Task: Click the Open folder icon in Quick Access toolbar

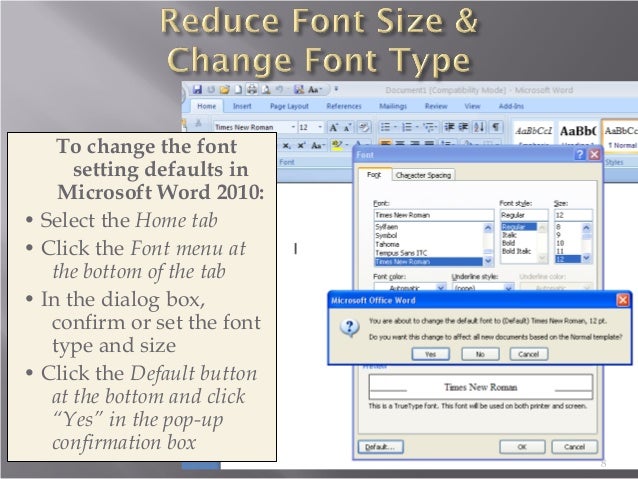Action: (x=224, y=90)
